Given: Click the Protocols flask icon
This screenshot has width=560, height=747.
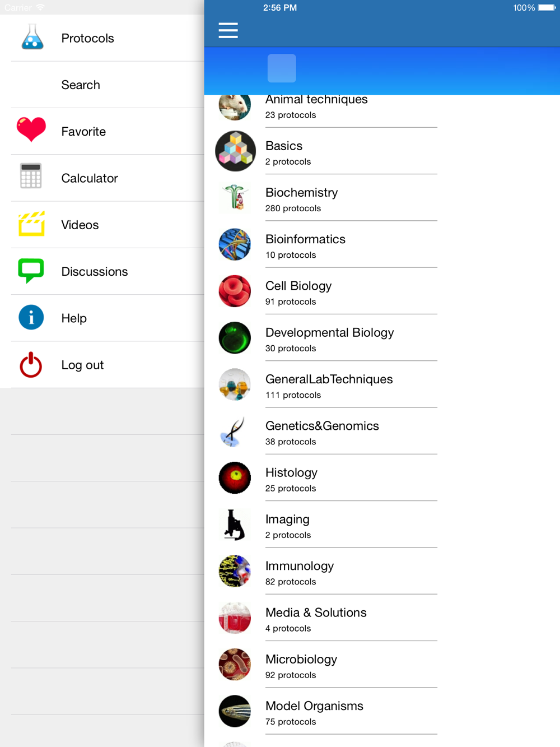Looking at the screenshot, I should (x=32, y=37).
